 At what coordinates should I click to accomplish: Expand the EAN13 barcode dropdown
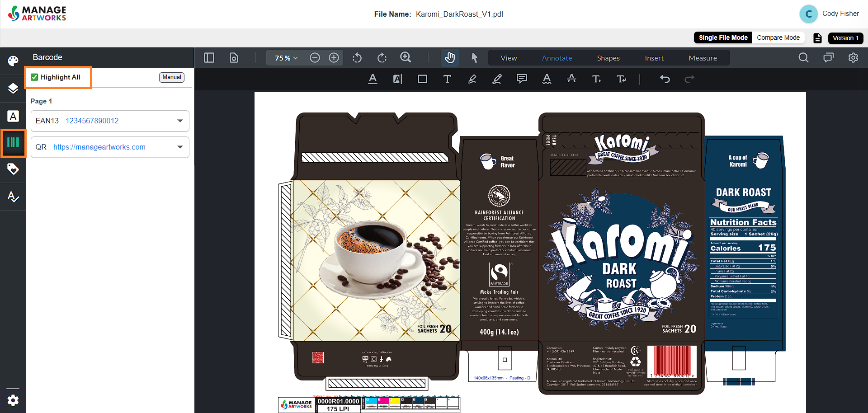coord(180,121)
